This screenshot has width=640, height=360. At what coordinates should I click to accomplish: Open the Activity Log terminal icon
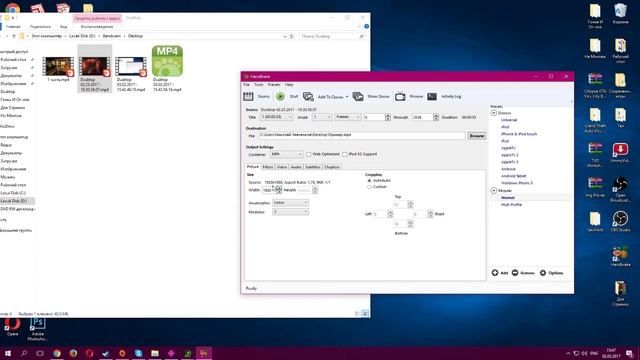[x=432, y=96]
